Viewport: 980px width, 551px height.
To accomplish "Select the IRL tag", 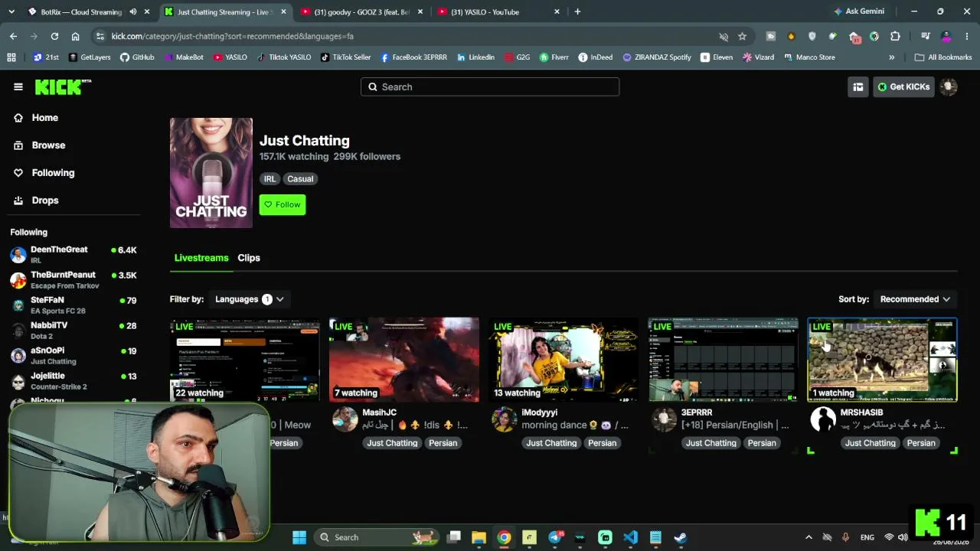I will pyautogui.click(x=269, y=178).
